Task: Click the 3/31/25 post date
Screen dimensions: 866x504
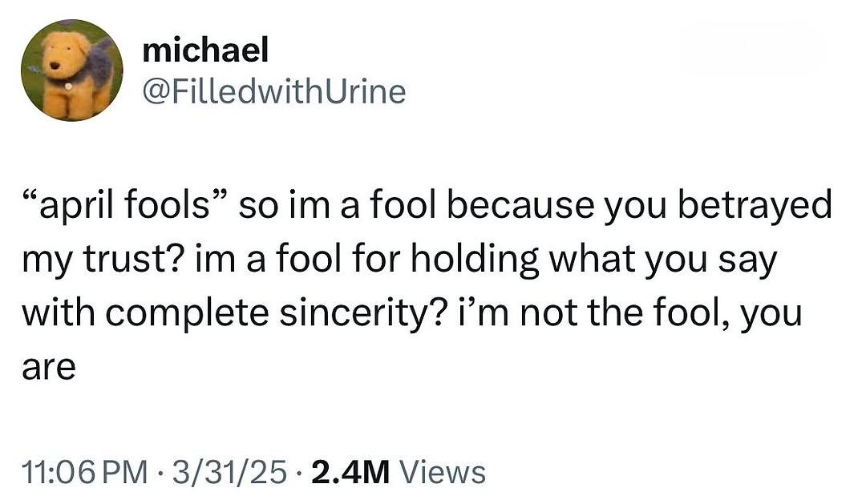Action: [230, 473]
